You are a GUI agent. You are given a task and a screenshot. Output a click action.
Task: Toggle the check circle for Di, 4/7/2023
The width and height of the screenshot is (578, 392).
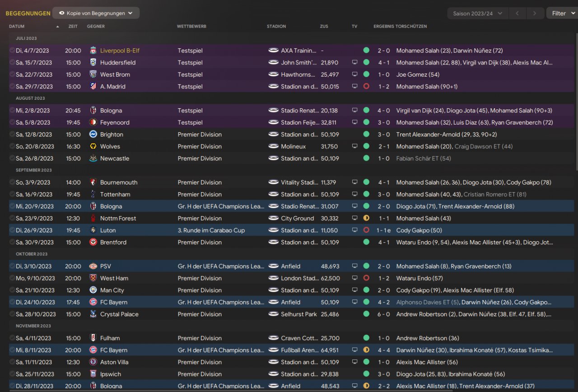pos(12,51)
